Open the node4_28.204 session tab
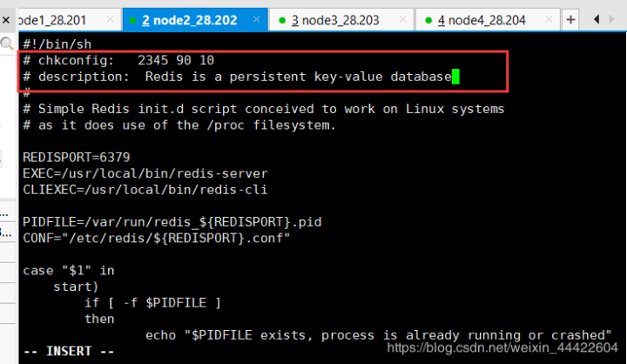 click(477, 20)
